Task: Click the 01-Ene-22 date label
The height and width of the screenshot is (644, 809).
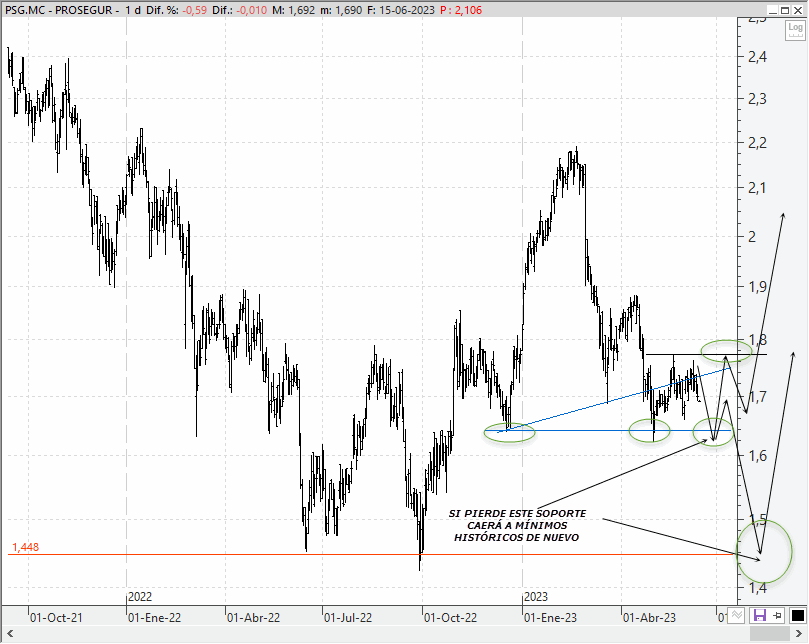Action: point(155,618)
